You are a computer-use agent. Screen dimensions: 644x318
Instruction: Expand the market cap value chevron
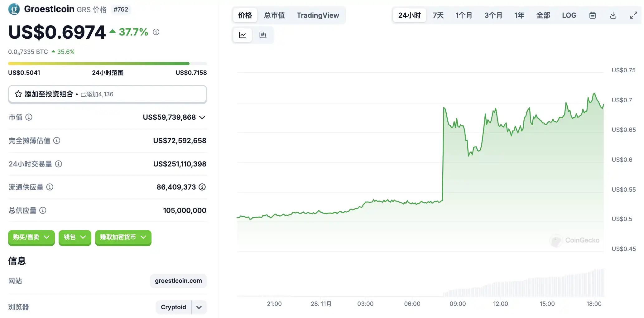(x=202, y=118)
